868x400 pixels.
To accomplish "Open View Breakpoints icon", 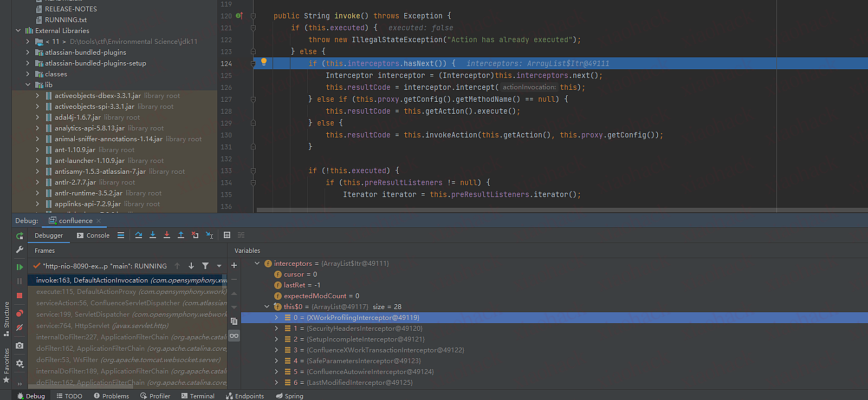I will [20, 313].
